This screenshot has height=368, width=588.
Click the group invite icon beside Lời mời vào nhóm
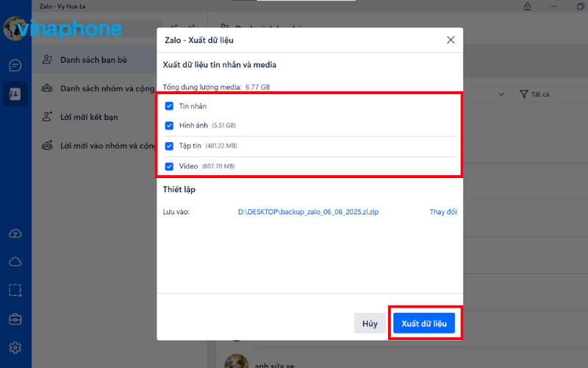[47, 145]
